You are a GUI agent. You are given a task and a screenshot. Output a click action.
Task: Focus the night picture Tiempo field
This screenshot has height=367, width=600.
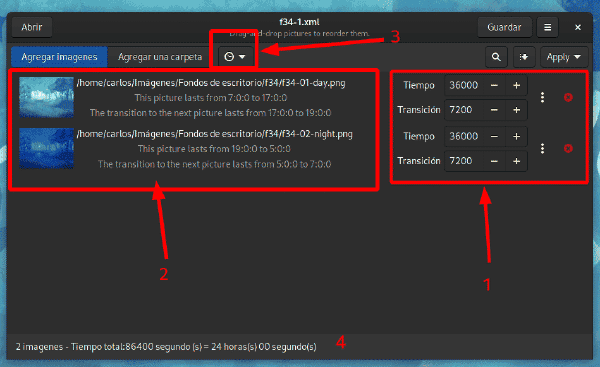465,136
